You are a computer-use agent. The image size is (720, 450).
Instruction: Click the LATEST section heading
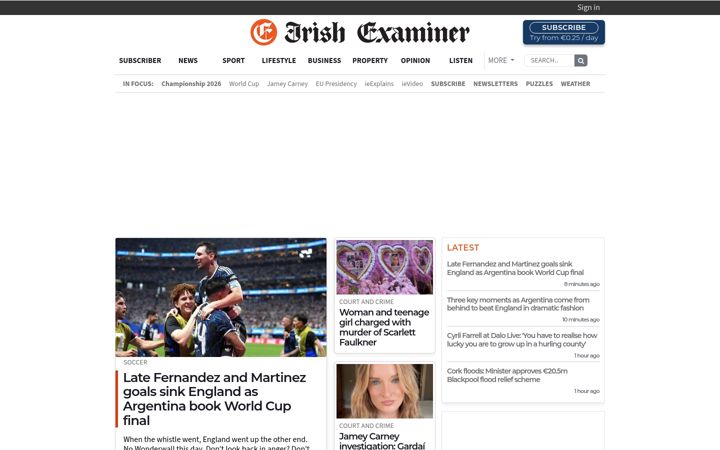(x=463, y=248)
